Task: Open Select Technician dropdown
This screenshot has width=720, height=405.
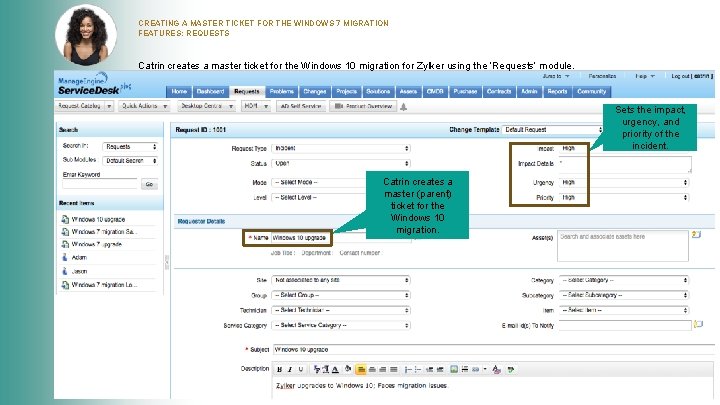Action: [341, 310]
